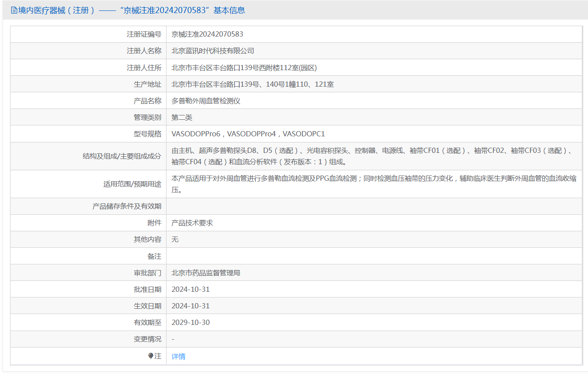Select the 注册证编号 row label
Image resolution: width=588 pixels, height=375 pixels.
click(x=144, y=34)
